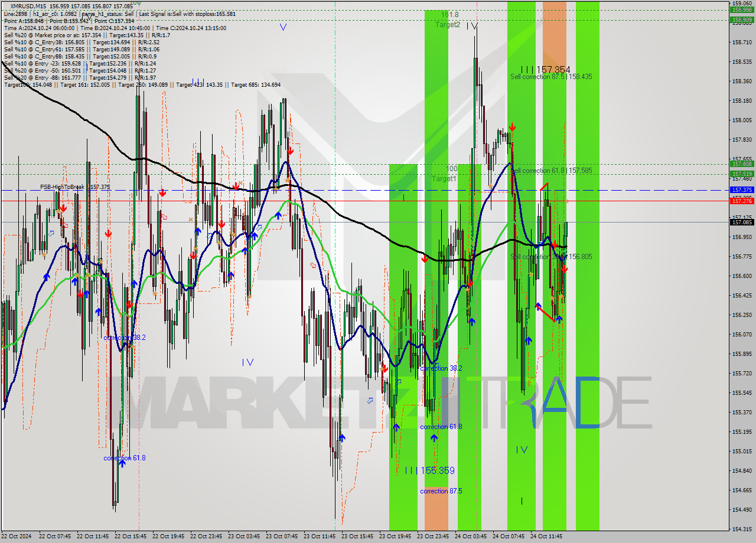Image resolution: width=756 pixels, height=543 pixels.
Task: Click the black 157.085 current price tag
Action: (742, 222)
